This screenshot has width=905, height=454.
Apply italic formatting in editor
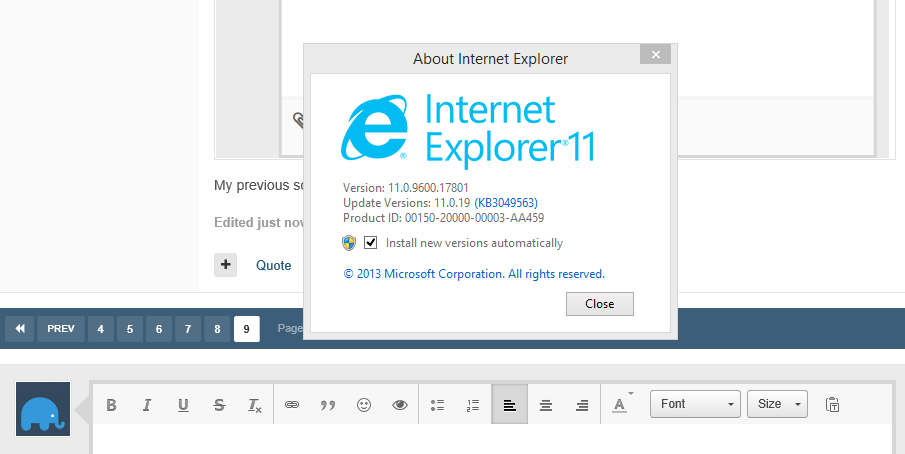coord(147,405)
